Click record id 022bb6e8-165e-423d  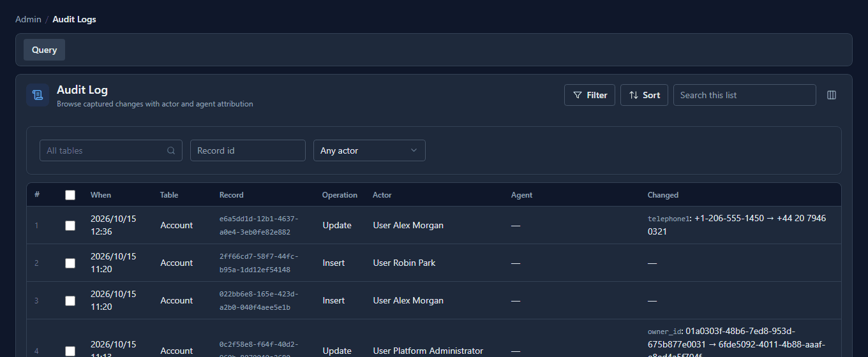(x=259, y=300)
